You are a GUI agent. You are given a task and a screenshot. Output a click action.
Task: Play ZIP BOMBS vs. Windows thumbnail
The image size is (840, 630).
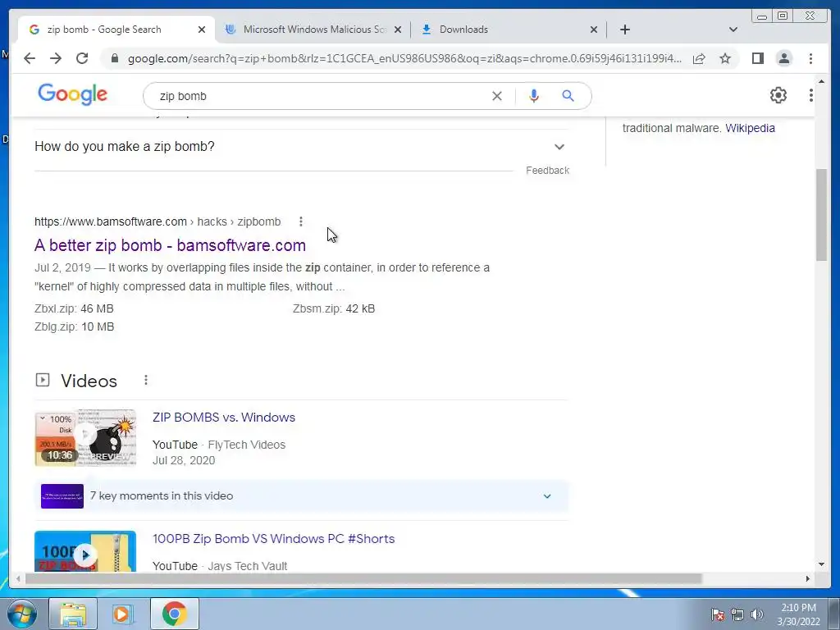click(85, 438)
